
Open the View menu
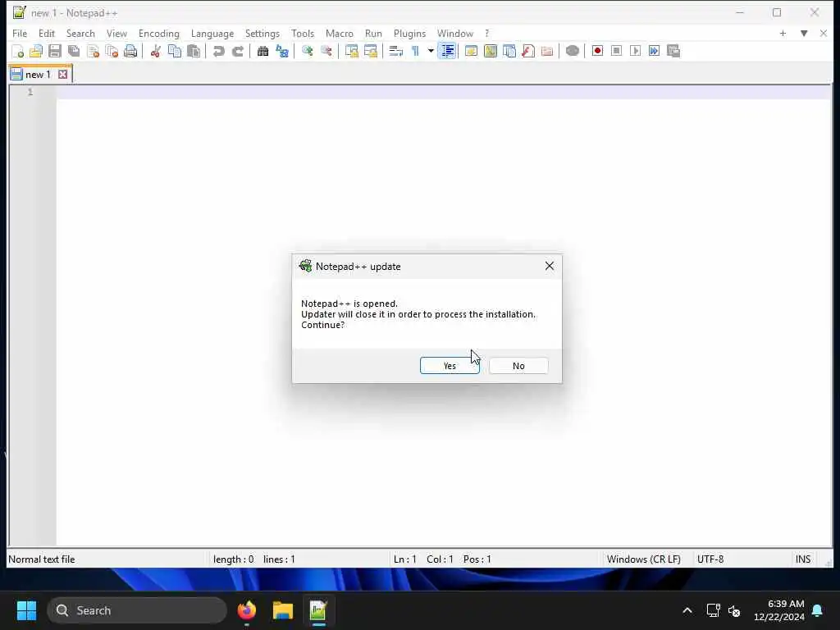click(x=116, y=33)
